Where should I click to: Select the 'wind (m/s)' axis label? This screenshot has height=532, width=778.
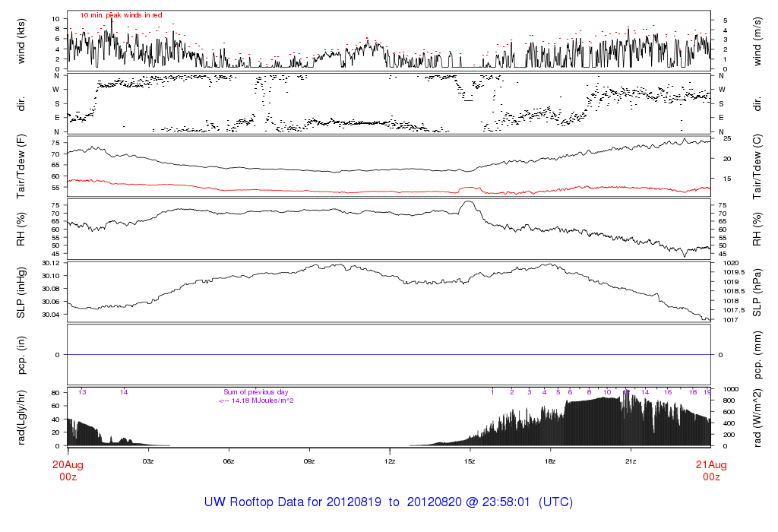757,40
